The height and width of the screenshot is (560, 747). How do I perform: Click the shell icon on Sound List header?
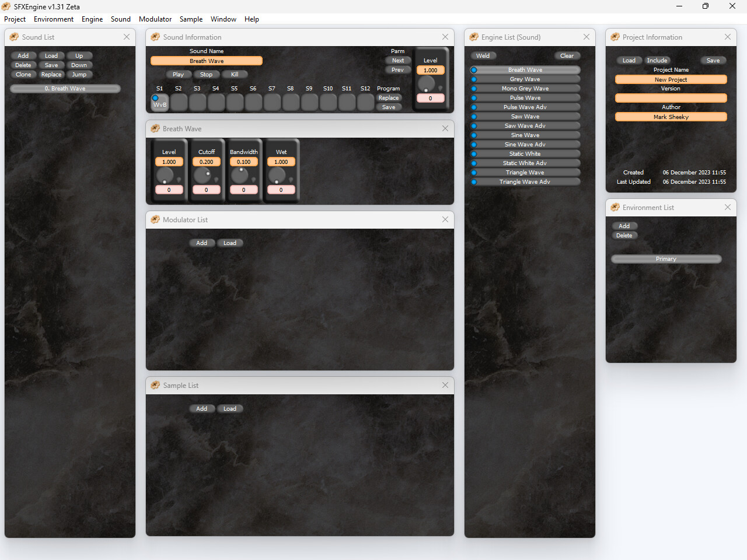coord(13,37)
